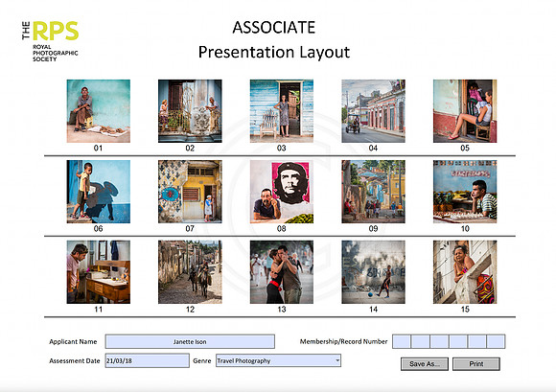Click the Assessment Date field showing 21/03/18

(148, 360)
